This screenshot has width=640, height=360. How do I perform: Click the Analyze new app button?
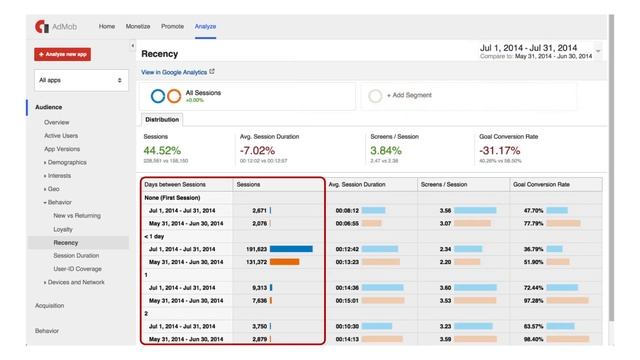click(62, 54)
